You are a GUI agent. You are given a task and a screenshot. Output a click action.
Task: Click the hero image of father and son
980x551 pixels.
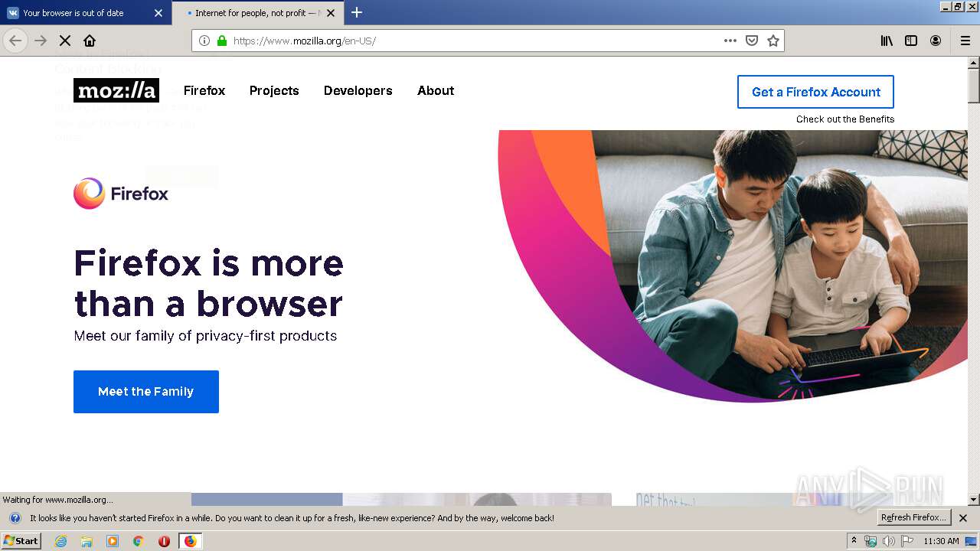tap(733, 266)
